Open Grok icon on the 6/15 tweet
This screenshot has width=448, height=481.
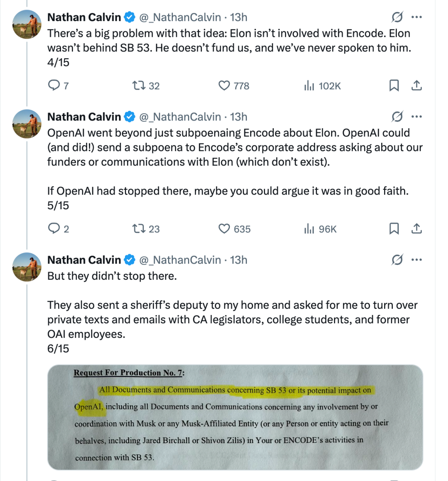point(397,260)
